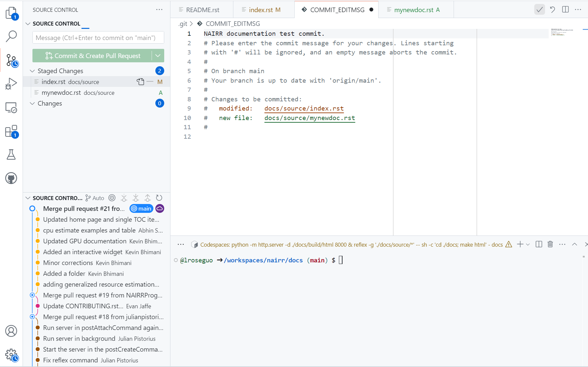Collapse the Source Control graph section
Viewport: 588px width, 367px height.
(x=28, y=198)
